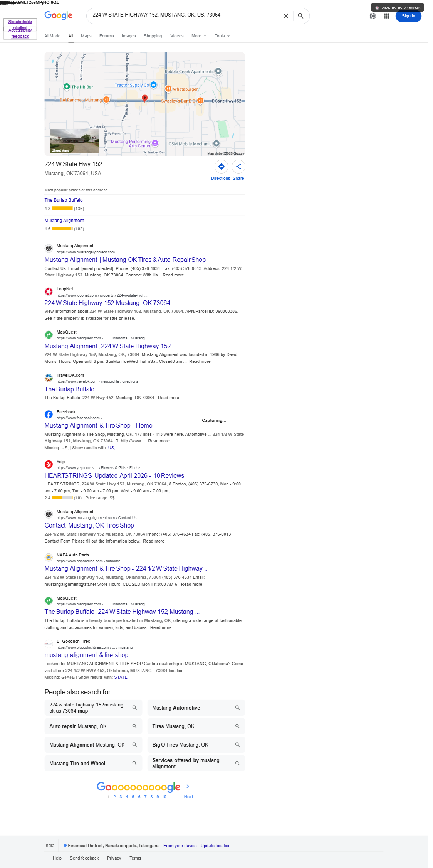Viewport: 433px width, 868px height.
Task: Open The Burlap Buffalo place link
Action: 64,200
